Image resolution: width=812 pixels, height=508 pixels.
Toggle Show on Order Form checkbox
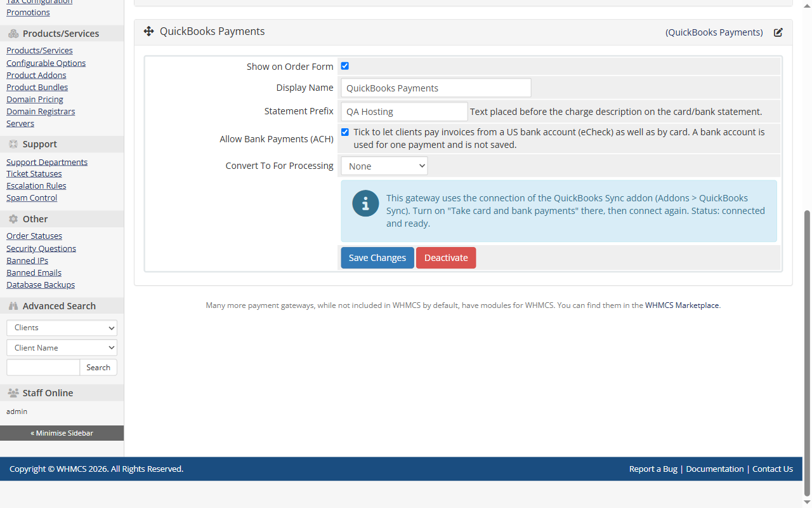[x=345, y=66]
